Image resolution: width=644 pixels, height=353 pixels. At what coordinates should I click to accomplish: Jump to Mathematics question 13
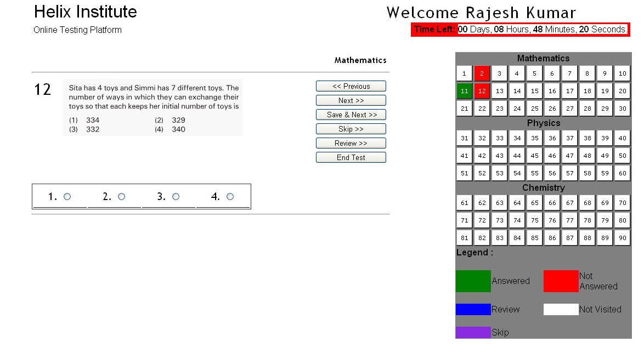(x=499, y=91)
